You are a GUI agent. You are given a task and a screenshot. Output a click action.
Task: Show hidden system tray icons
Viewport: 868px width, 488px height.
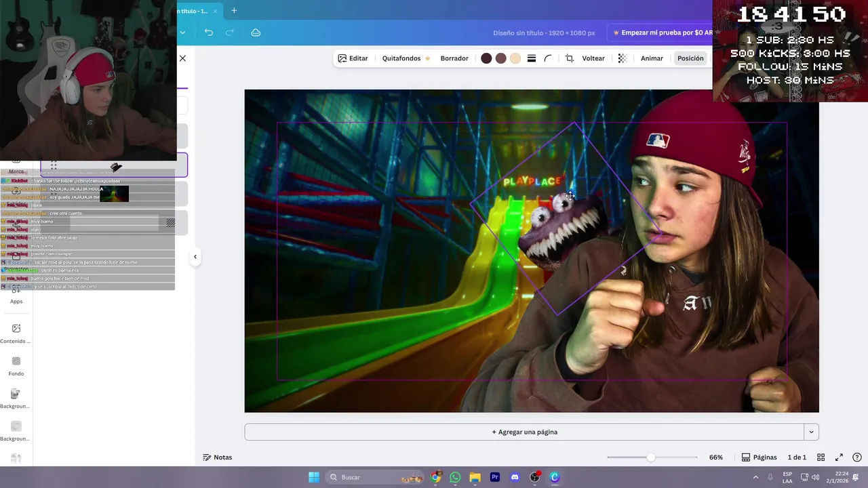755,477
